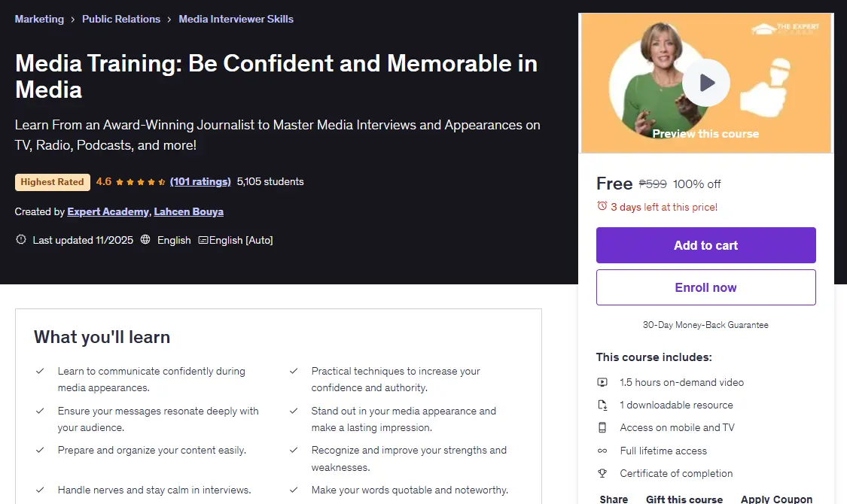Click the on-demand video icon
This screenshot has height=504, width=847.
(602, 382)
